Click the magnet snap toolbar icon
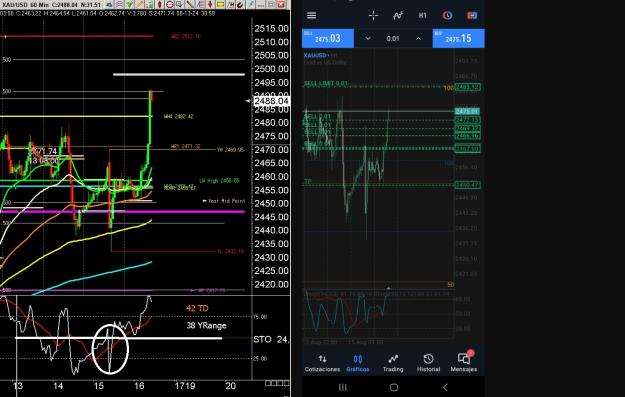 (240, 5)
